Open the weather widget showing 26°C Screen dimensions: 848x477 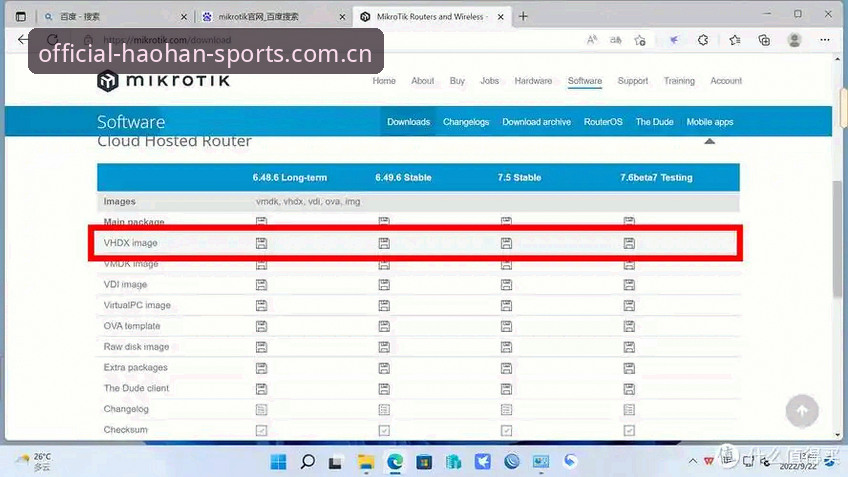[x=34, y=461]
